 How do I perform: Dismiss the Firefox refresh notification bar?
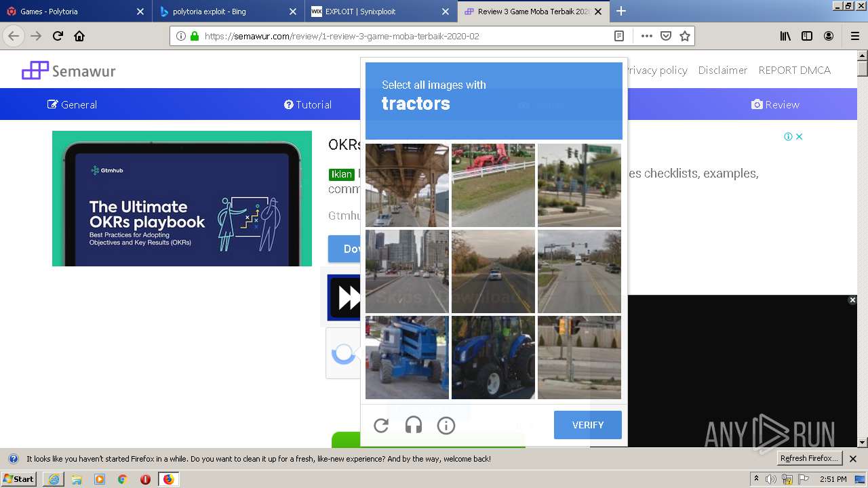tap(853, 459)
